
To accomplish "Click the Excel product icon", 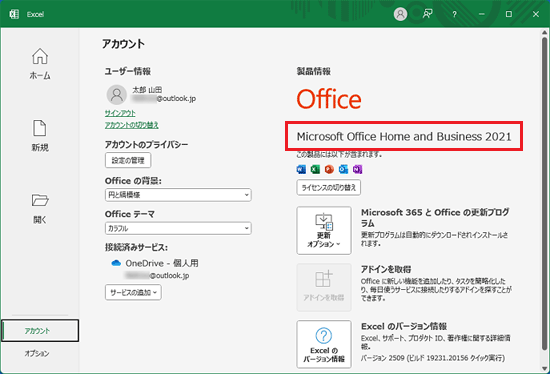I will pos(315,169).
